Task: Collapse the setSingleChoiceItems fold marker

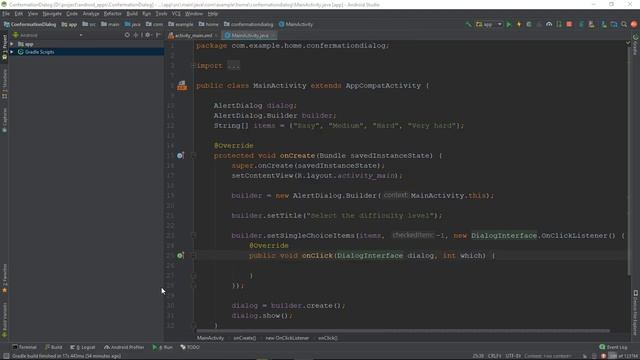Action: pyautogui.click(x=193, y=236)
